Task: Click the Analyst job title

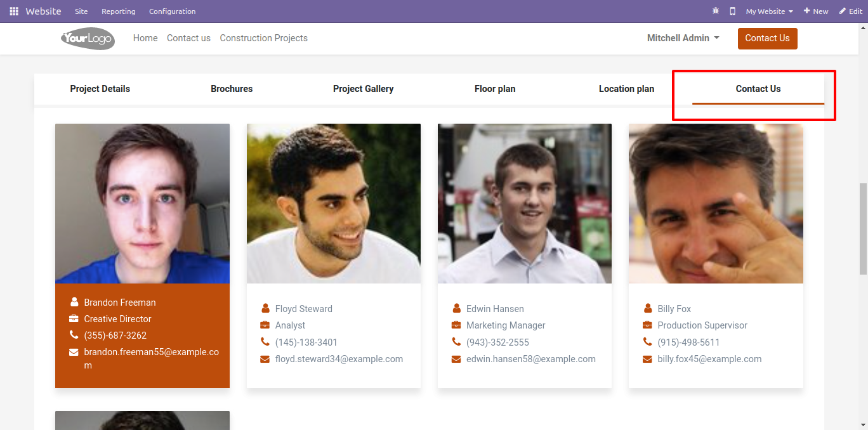Action: pos(290,325)
